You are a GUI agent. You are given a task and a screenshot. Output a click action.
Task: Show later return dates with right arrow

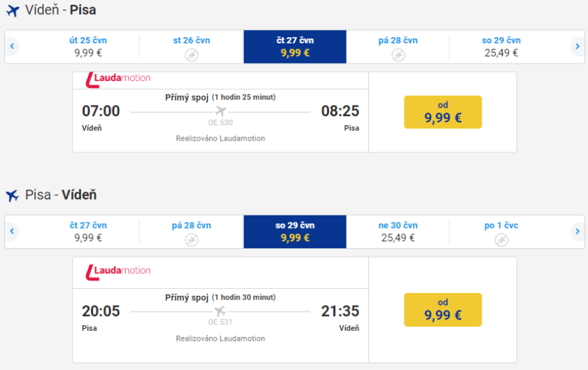point(577,232)
